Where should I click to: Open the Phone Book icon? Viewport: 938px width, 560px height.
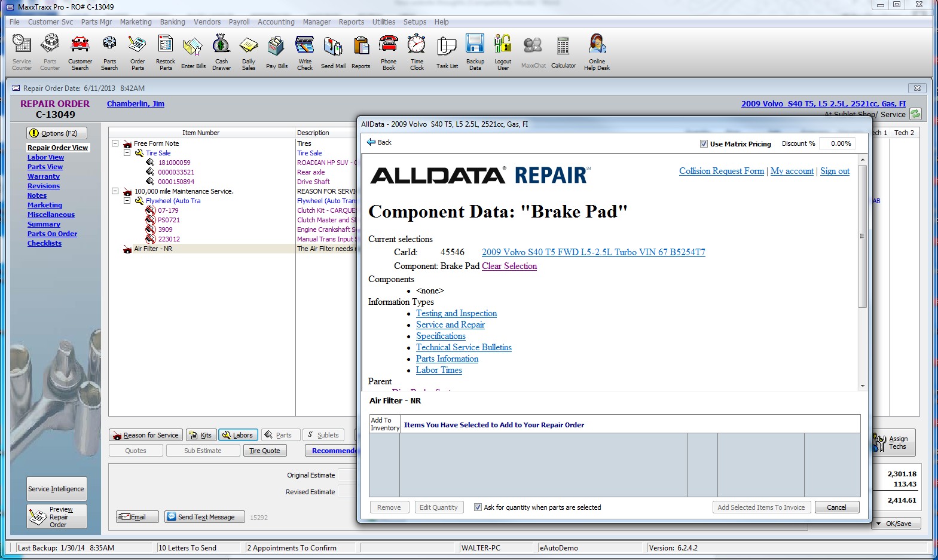389,53
